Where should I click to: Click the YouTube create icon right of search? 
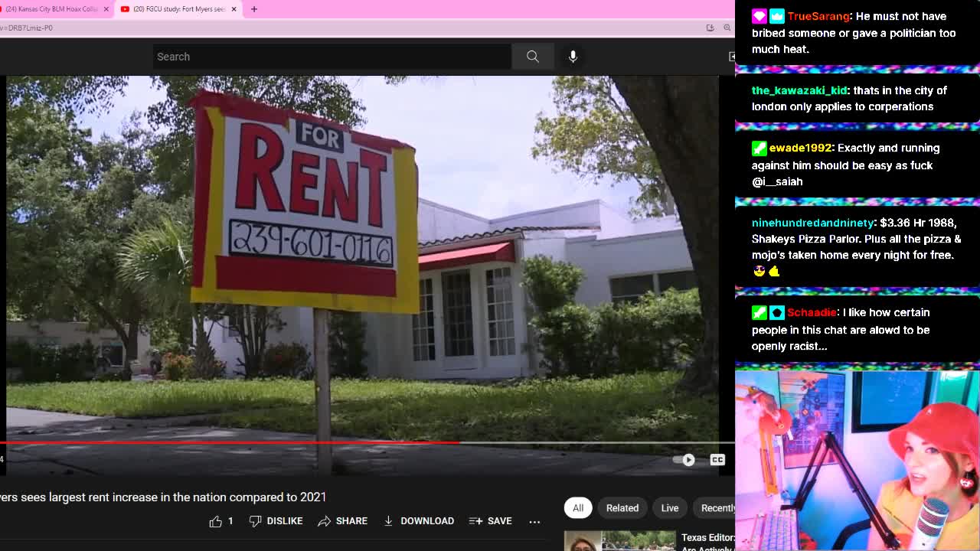click(731, 57)
